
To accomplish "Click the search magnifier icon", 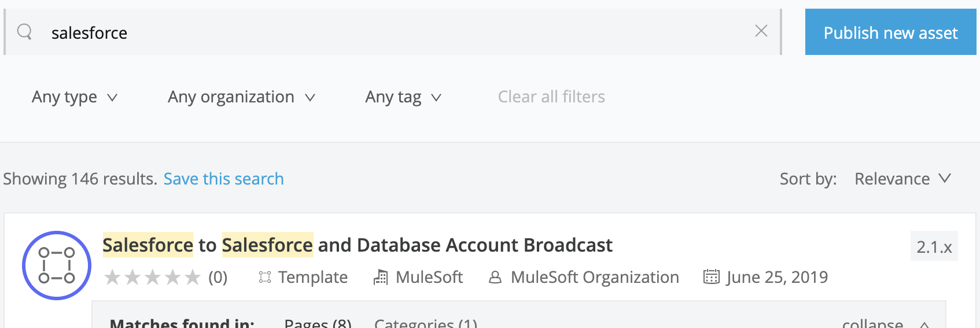I will coord(24,32).
